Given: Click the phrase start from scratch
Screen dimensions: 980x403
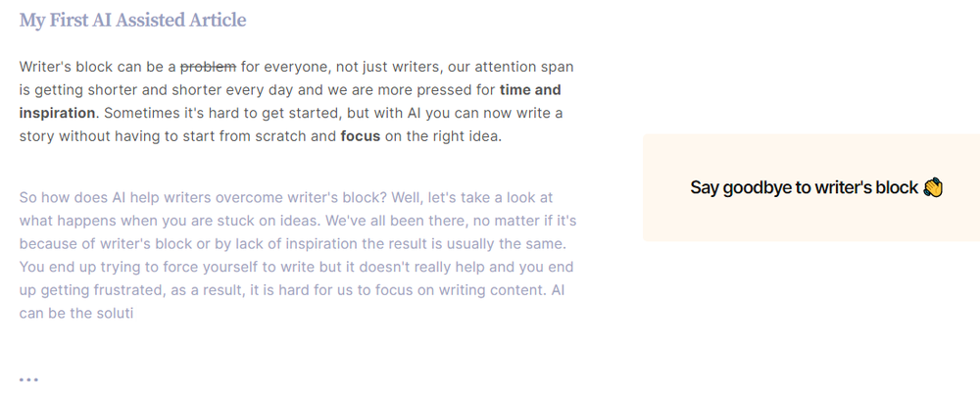Looking at the screenshot, I should coord(246,135).
